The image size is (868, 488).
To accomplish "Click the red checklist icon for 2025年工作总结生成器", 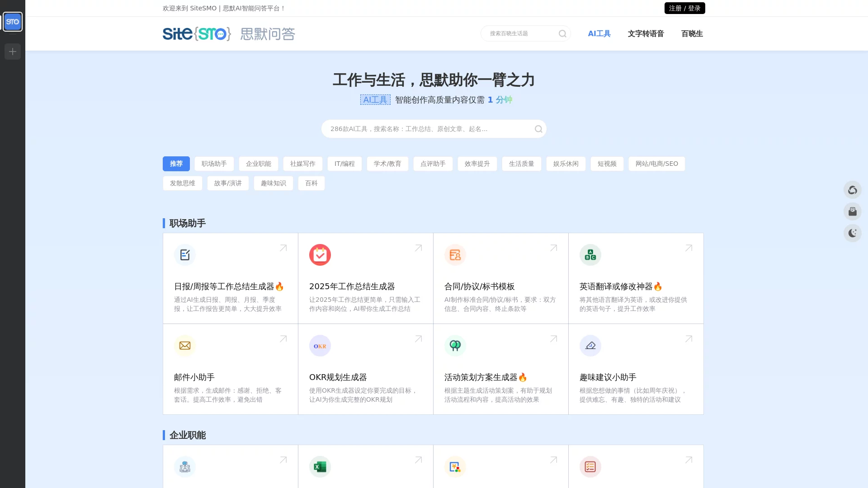I will (320, 254).
